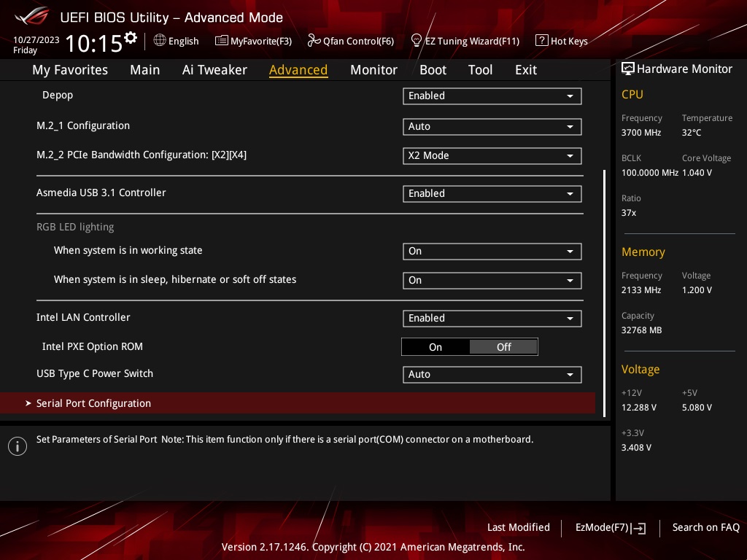This screenshot has height=560, width=747.
Task: Click the Hardware Monitor screen icon
Action: click(x=628, y=69)
